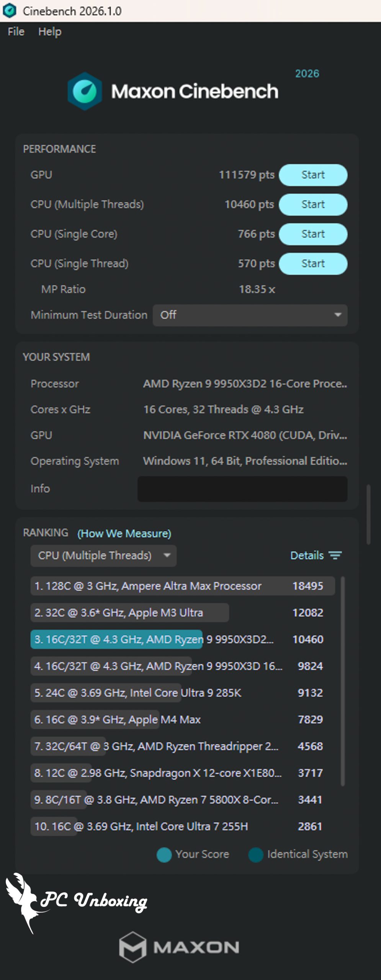Click the Maxon Cinebench gauge logo
This screenshot has height=980, width=381.
click(x=85, y=91)
